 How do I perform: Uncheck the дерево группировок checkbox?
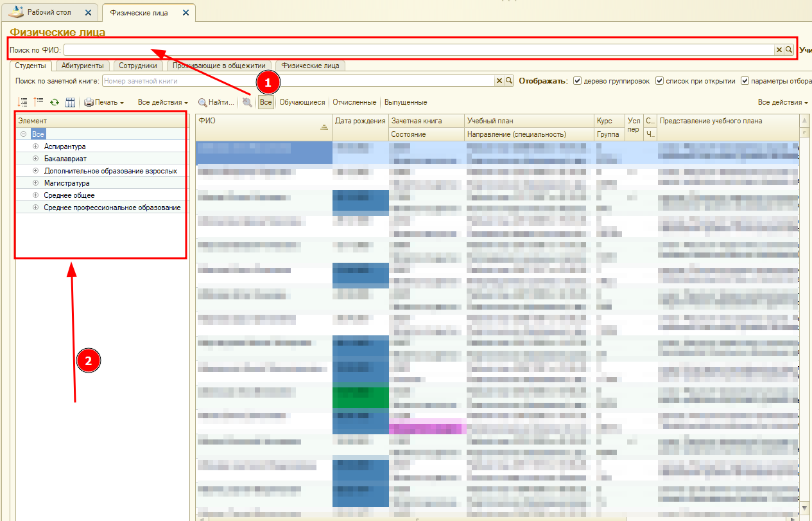(x=578, y=81)
